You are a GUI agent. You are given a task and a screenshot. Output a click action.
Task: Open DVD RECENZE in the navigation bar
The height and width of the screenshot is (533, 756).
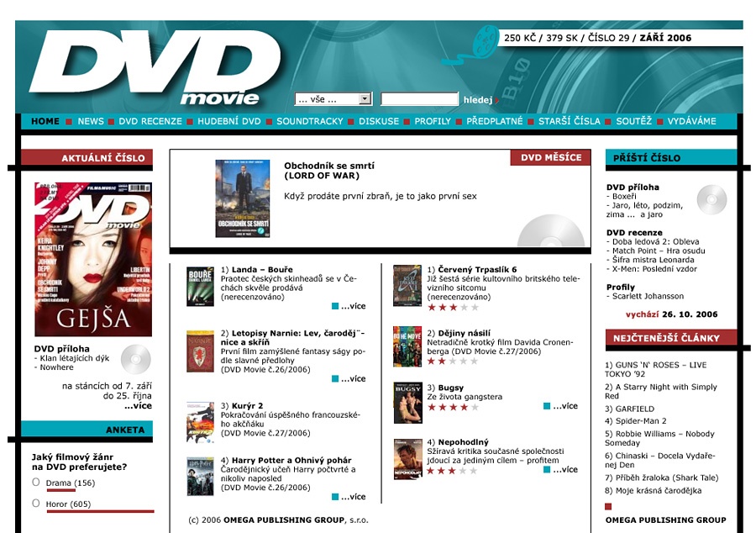tap(150, 121)
